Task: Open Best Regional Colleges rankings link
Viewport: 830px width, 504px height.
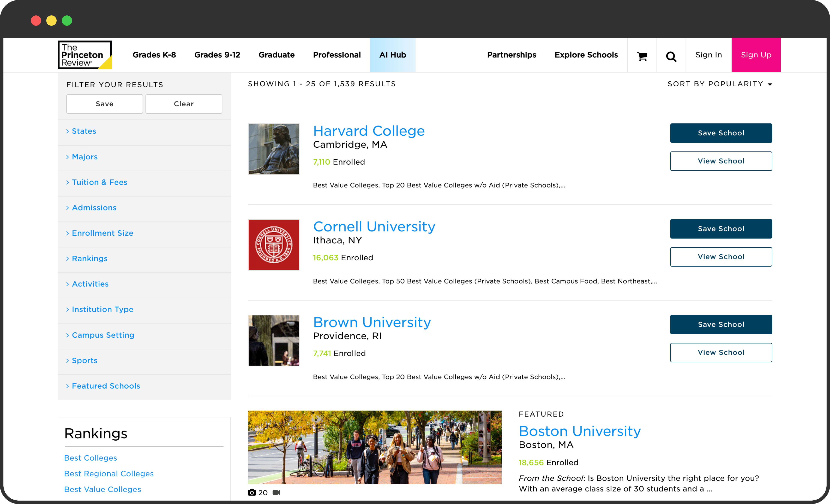Action: 109,474
